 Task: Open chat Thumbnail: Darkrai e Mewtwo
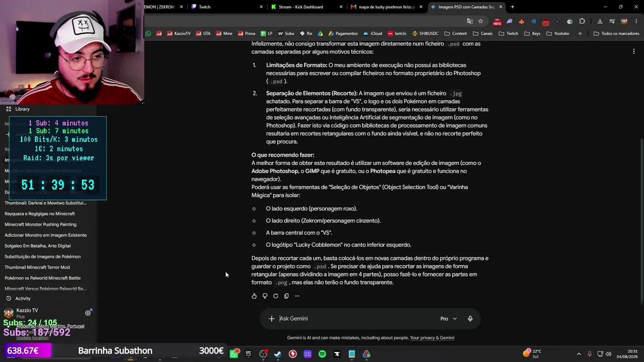(46, 203)
